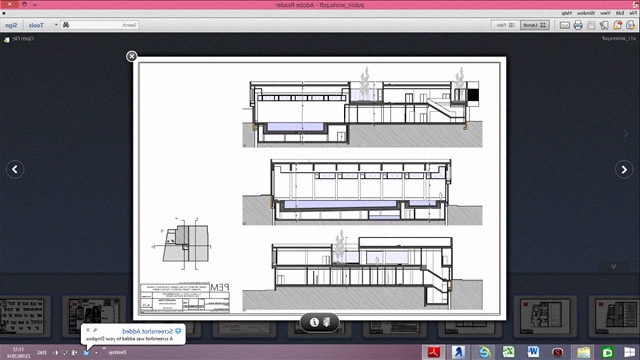Open Microsoft Word from the taskbar
The height and width of the screenshot is (360, 640).
pyautogui.click(x=533, y=352)
